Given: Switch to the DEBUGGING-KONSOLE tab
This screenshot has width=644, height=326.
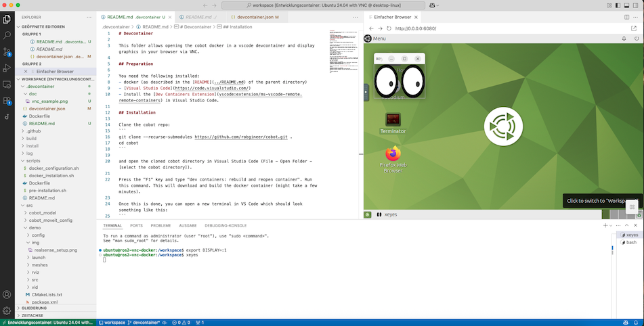Looking at the screenshot, I should pos(227,225).
